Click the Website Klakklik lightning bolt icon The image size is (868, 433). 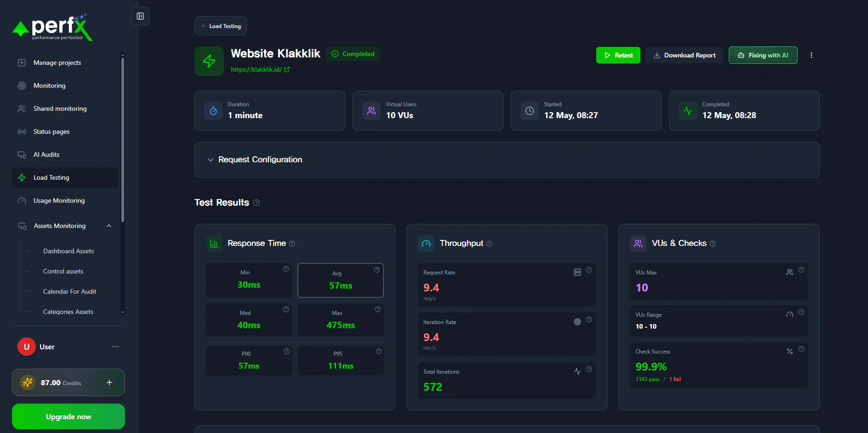pos(209,61)
